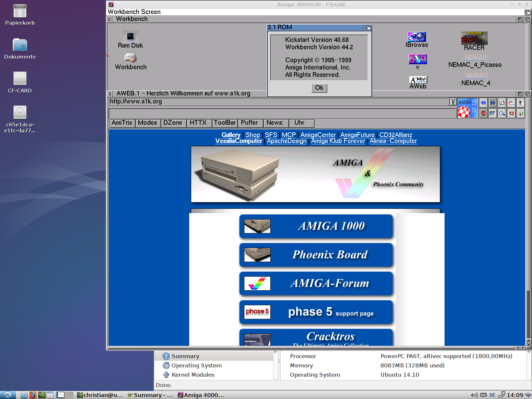Open the IBrowse icon on Workbench
Image resolution: width=532 pixels, height=399 pixels.
tap(417, 37)
